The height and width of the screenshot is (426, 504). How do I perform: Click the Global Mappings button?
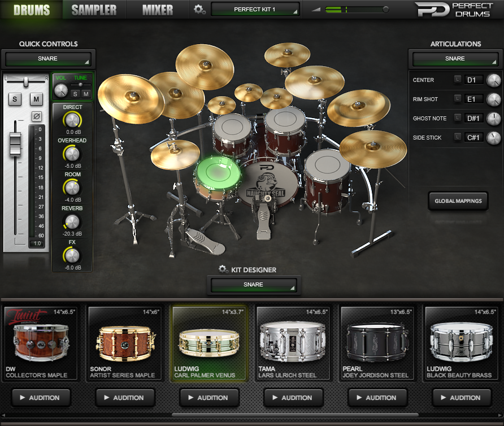click(x=458, y=201)
